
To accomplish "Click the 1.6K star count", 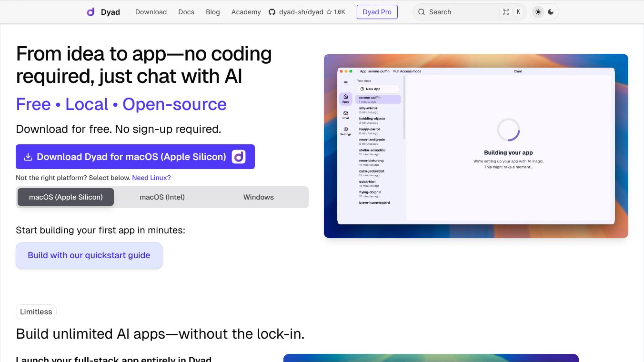I will pyautogui.click(x=340, y=12).
